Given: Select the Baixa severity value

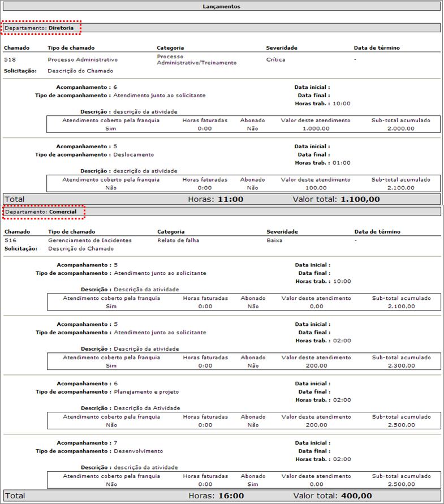Looking at the screenshot, I should (274, 240).
